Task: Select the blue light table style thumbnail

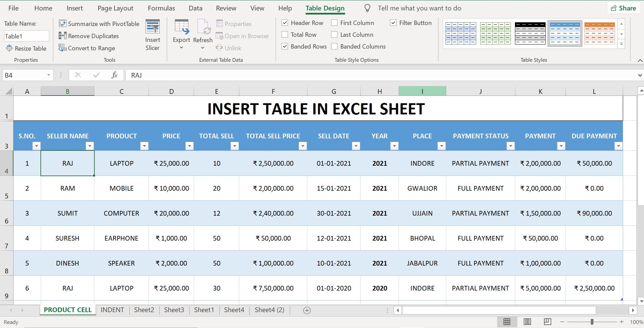Action: [x=565, y=33]
